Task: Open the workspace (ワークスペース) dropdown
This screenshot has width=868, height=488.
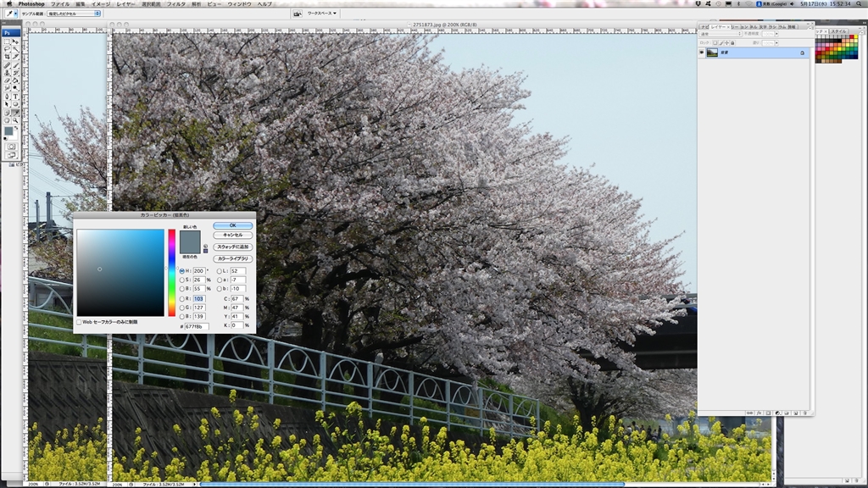Action: [x=321, y=14]
